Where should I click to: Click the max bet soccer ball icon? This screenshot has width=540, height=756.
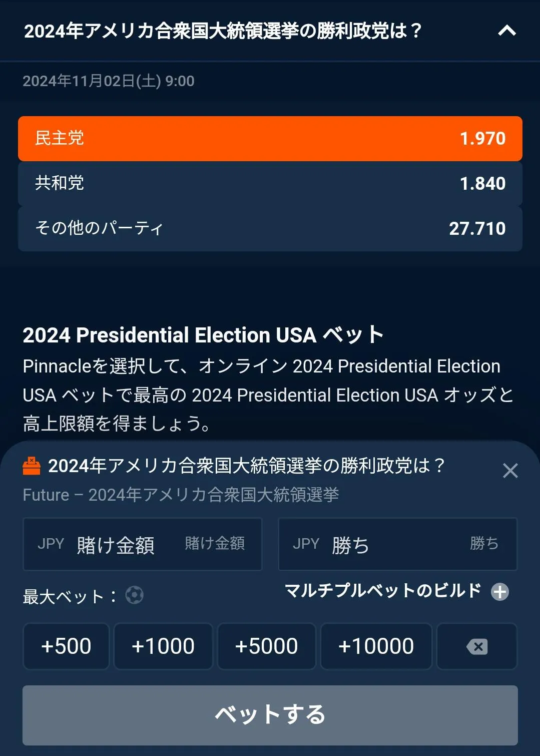point(134,595)
